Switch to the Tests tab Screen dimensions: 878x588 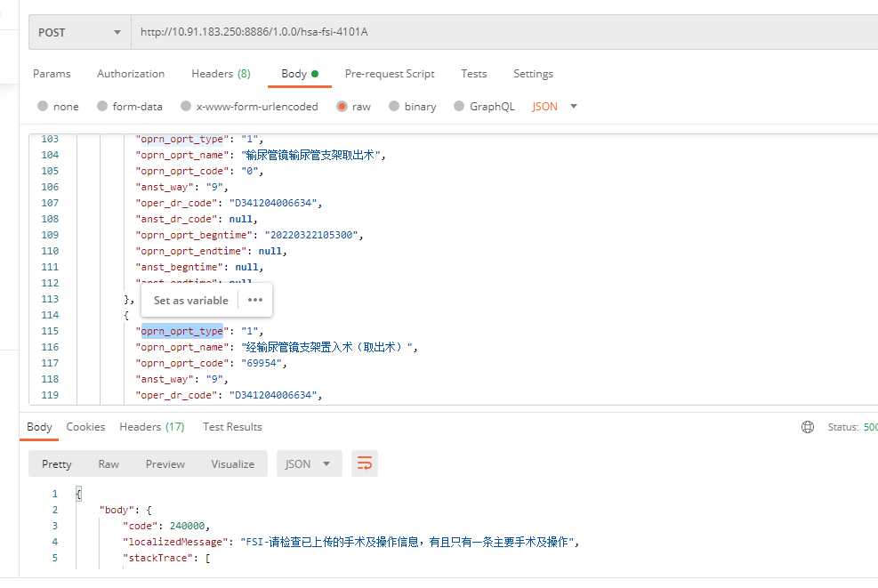(x=474, y=74)
